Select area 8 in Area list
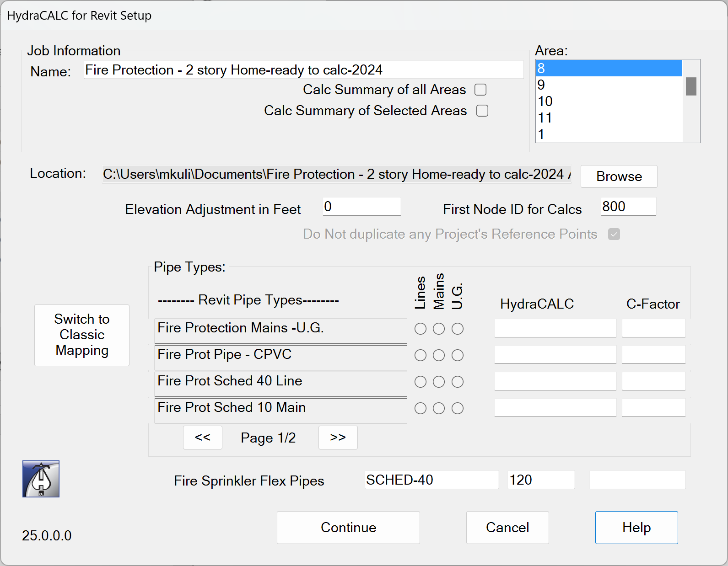728x566 pixels. point(609,68)
